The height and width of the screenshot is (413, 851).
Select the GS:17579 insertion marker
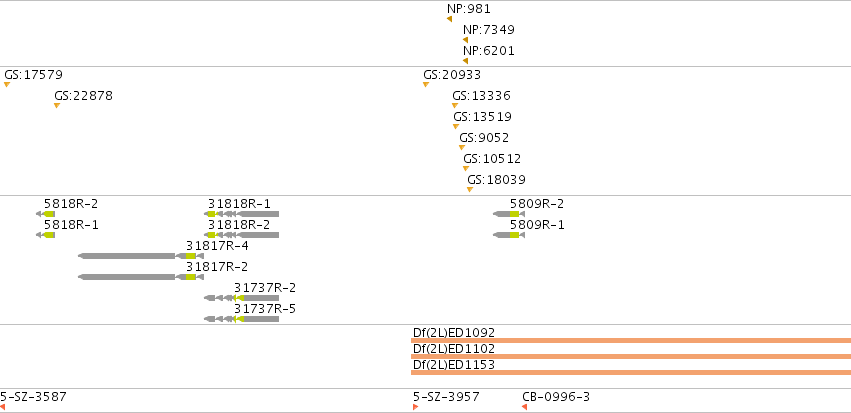(x=7, y=85)
